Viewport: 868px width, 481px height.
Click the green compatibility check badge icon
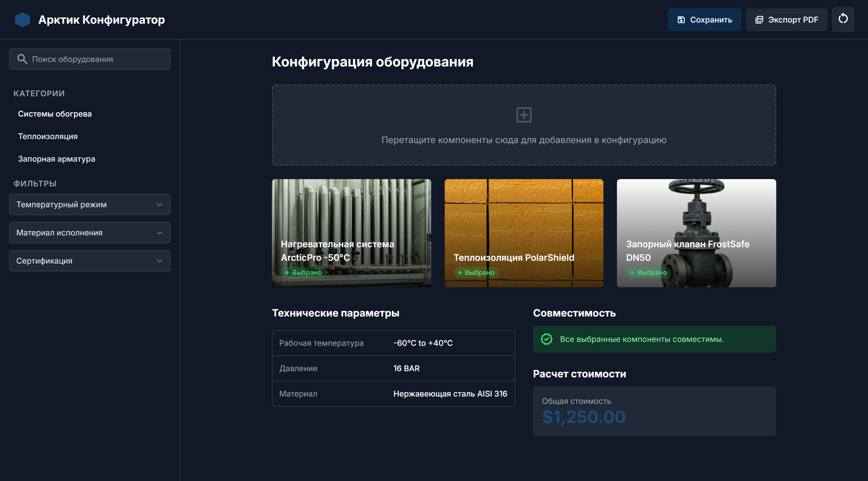tap(546, 339)
